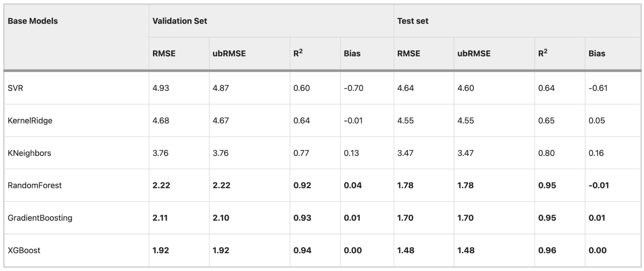Select SVR validation bias value -0.70
The image size is (644, 271).
pos(353,88)
